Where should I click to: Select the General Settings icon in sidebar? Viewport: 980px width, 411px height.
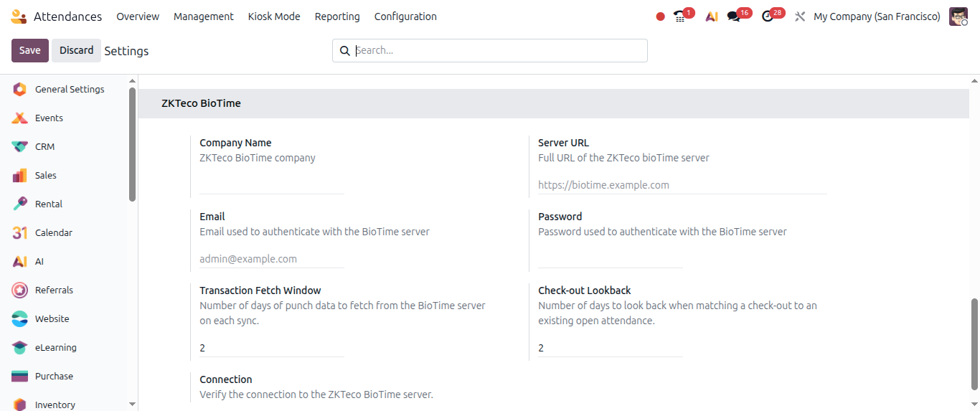click(19, 90)
